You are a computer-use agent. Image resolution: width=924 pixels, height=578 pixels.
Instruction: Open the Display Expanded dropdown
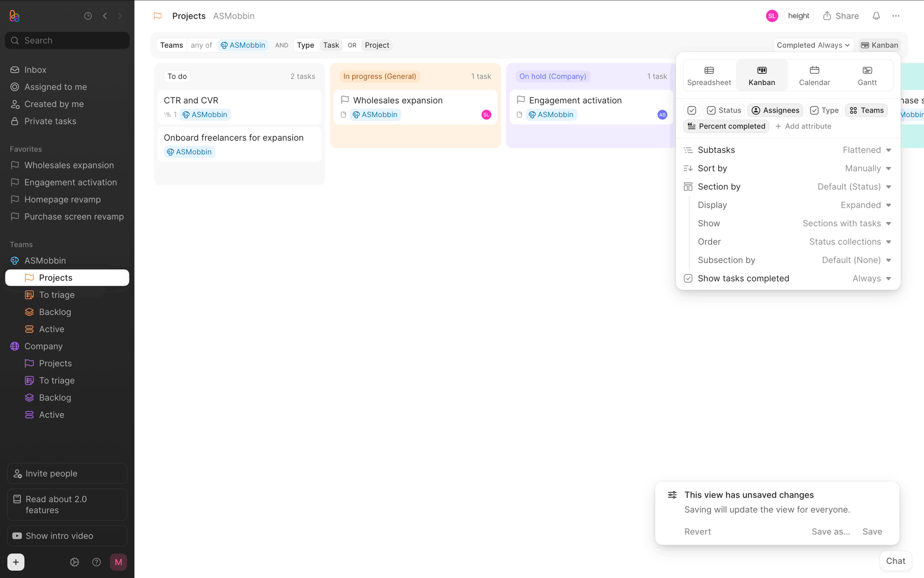[x=866, y=205]
